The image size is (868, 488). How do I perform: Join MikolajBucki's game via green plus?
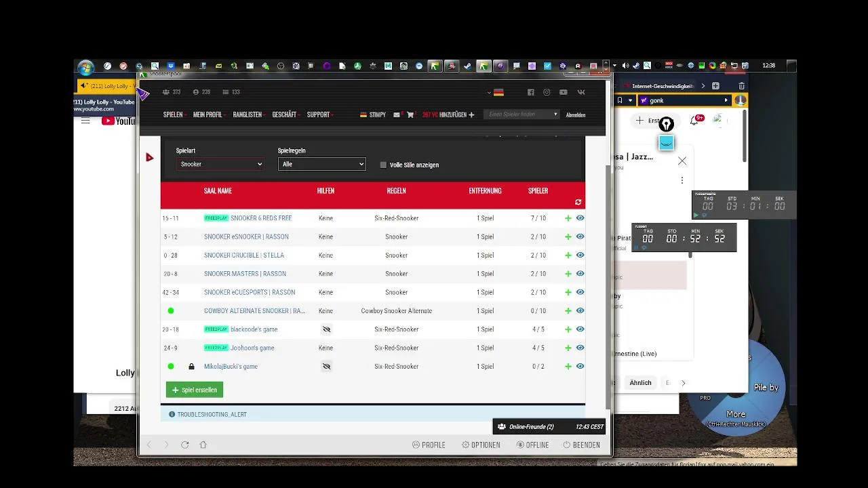click(x=568, y=367)
